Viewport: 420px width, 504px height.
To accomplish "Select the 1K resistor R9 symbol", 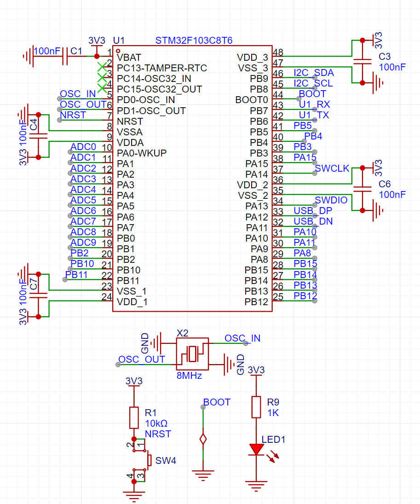I will click(x=256, y=407).
